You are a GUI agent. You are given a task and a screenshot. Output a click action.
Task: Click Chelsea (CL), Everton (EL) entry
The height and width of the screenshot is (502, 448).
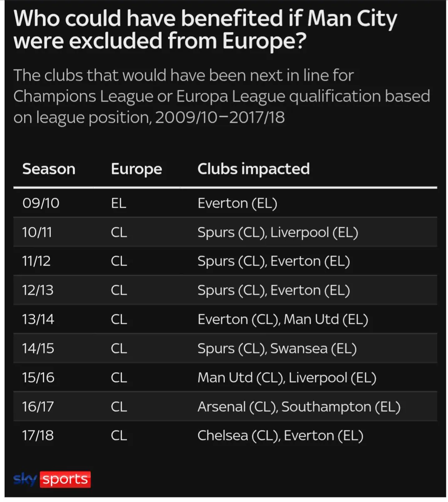[x=280, y=436]
